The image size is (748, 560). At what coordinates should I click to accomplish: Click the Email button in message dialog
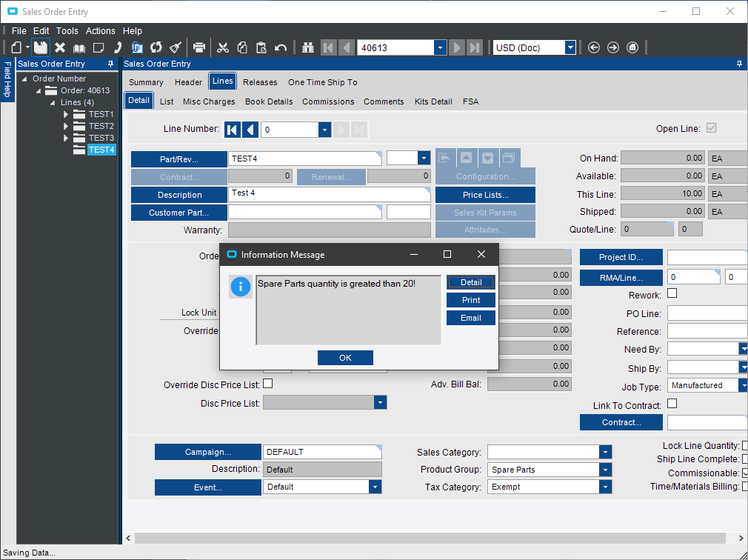[x=471, y=318]
